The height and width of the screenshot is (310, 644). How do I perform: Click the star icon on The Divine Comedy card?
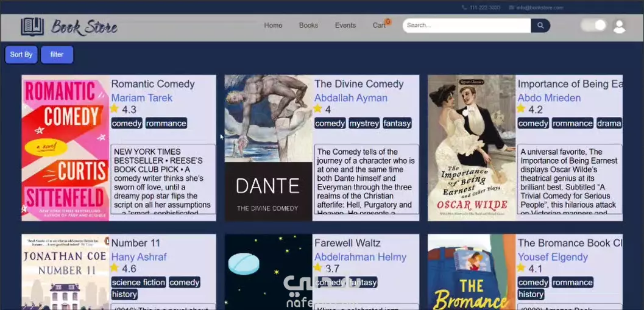coord(317,108)
